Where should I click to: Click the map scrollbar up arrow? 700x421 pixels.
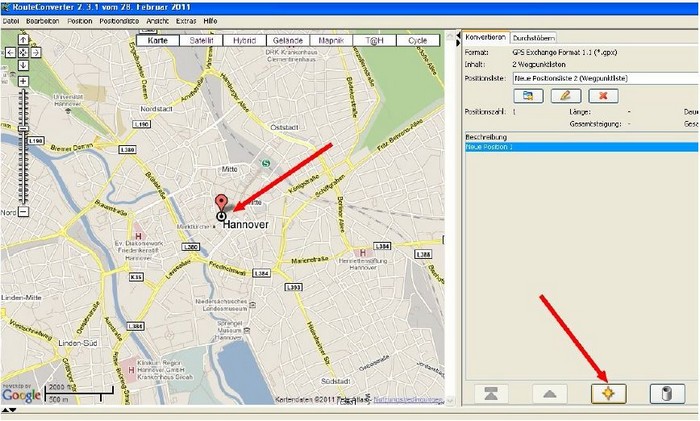point(450,36)
